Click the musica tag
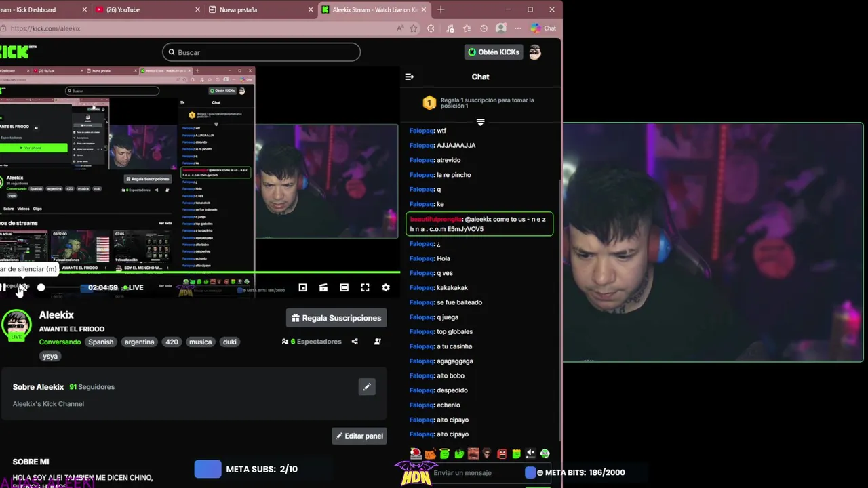868x488 pixels. pos(200,342)
